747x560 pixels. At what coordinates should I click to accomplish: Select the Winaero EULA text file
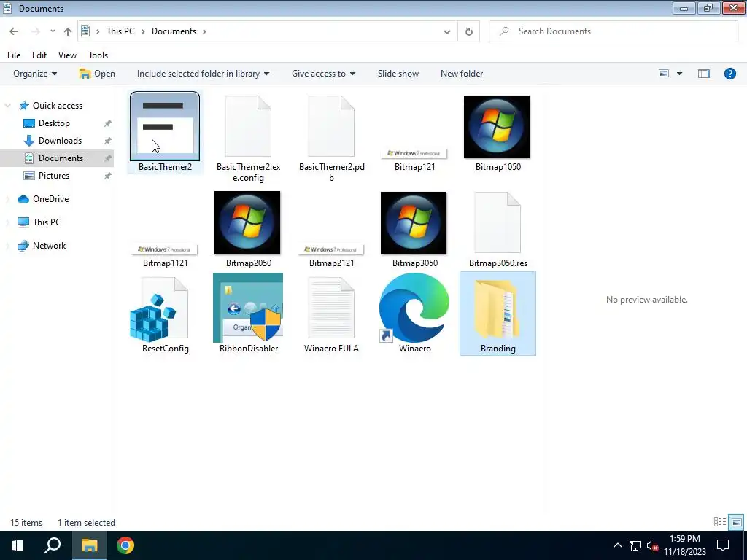(x=332, y=314)
